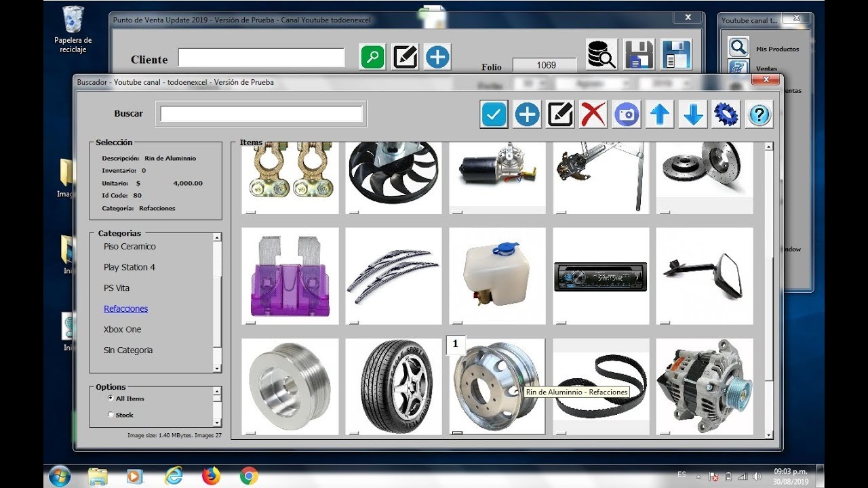Image resolution: width=868 pixels, height=488 pixels.
Task: Select the tire thumbnail
Action: tap(393, 386)
